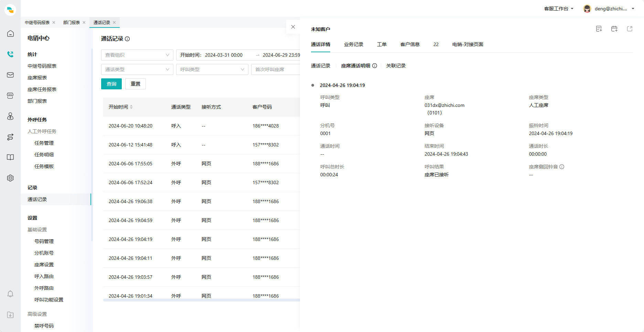Switch to the 中继号码报表 tab
The height and width of the screenshot is (332, 644).
coord(37,22)
